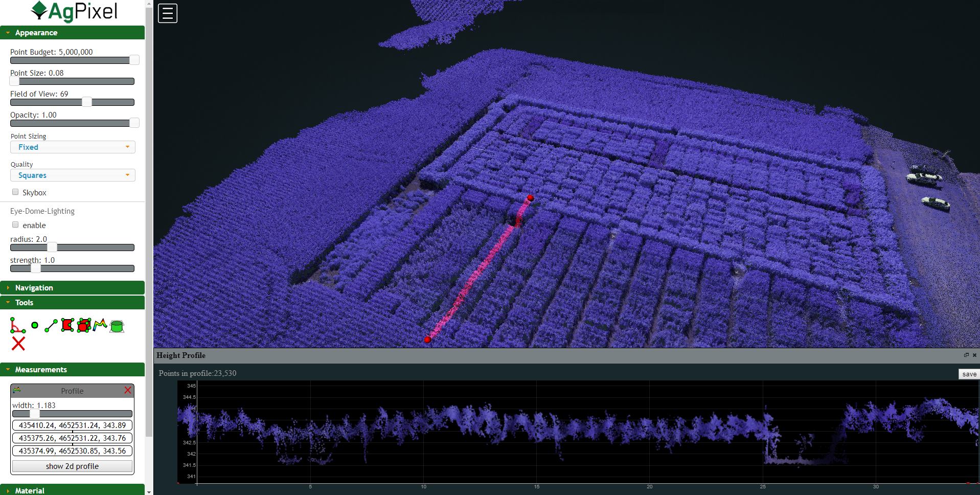Select the height profile tool
980x495 pixels.
tap(100, 325)
